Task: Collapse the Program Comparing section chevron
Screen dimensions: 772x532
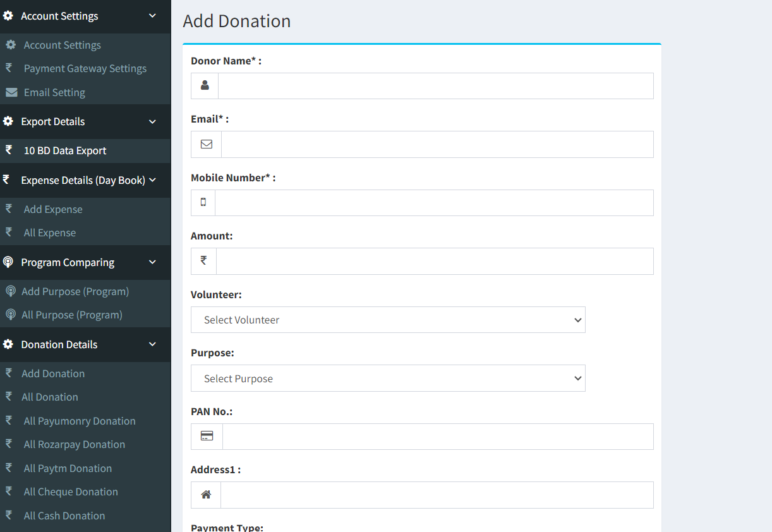Action: (152, 262)
